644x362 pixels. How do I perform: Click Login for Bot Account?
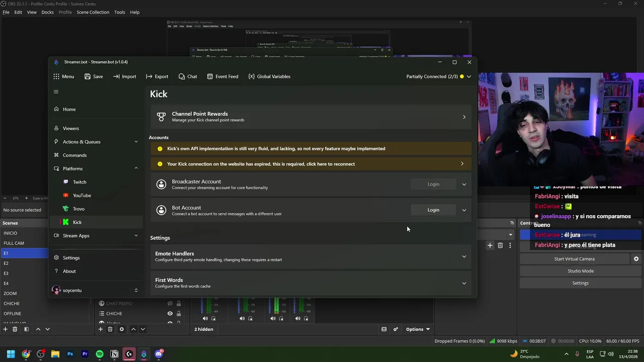click(433, 210)
